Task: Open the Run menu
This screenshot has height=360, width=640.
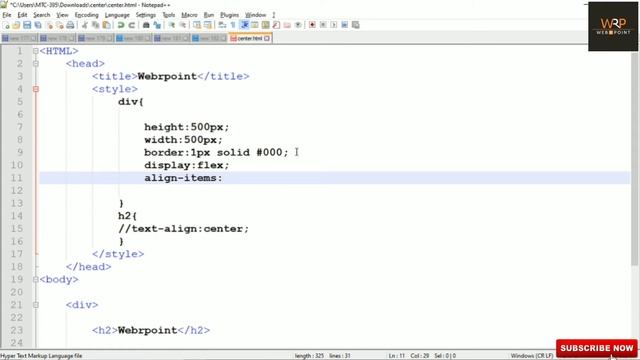Action: (209, 15)
